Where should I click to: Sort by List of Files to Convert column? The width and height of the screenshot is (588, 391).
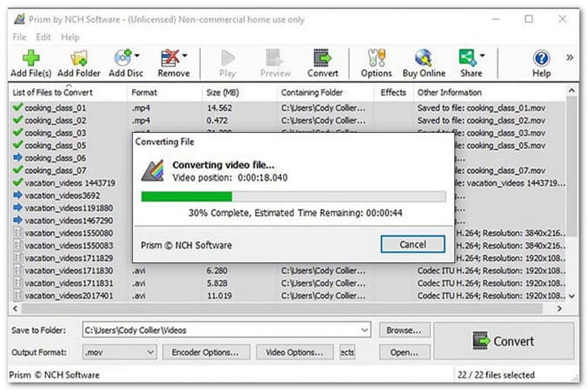(52, 92)
